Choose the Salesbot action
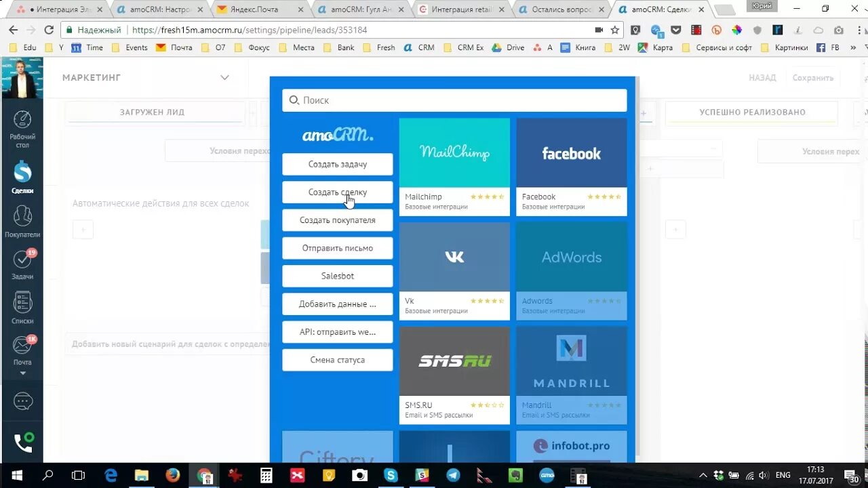Viewport: 868px width, 488px height. click(337, 276)
